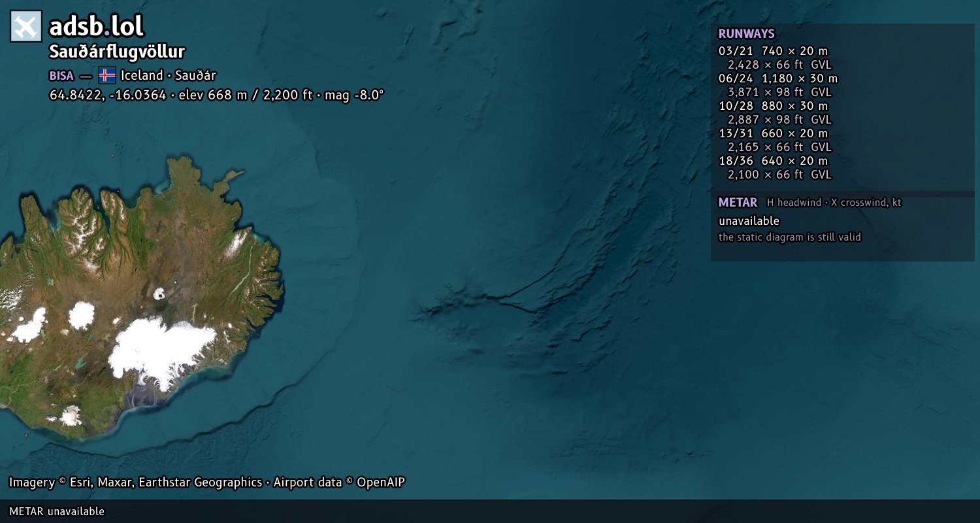Screen dimensions: 980x523
Task: Click the "2,100 × 66 ft GVL" line
Action: click(779, 175)
